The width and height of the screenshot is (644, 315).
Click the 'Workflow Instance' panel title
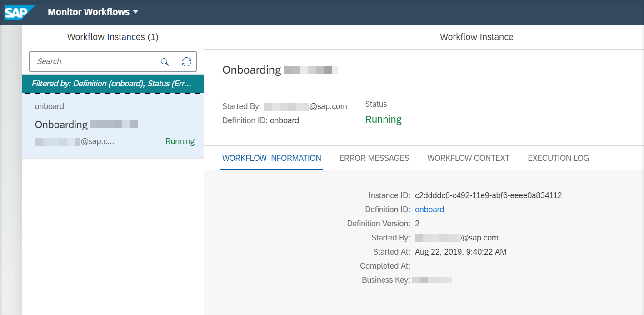pos(476,37)
